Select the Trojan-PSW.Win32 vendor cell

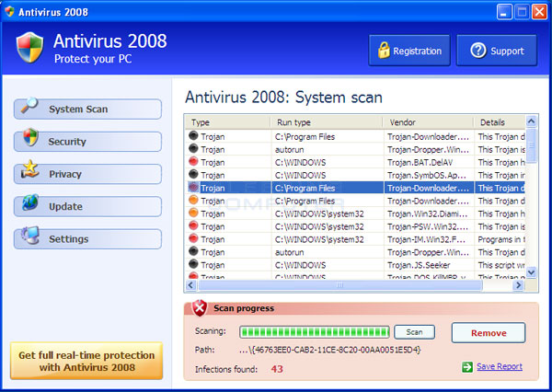429,226
